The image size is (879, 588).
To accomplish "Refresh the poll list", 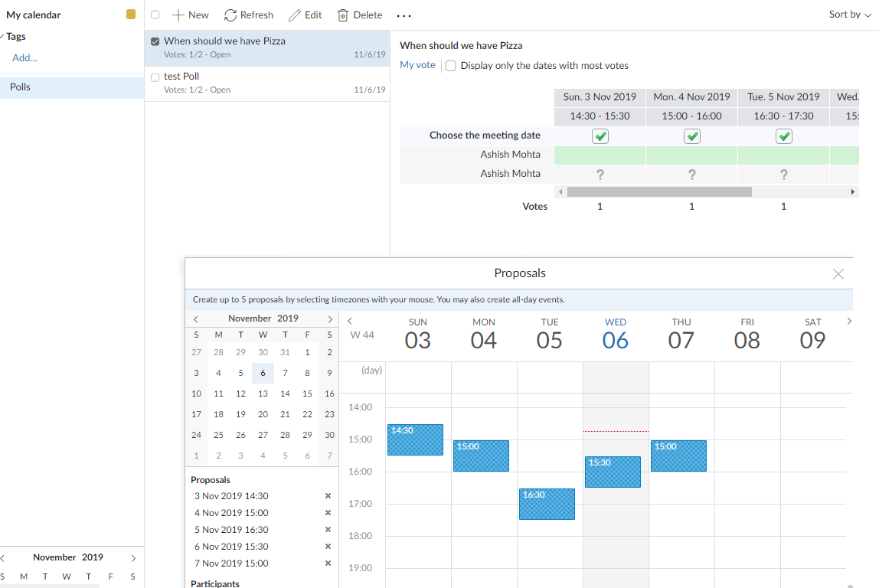I will pos(248,15).
